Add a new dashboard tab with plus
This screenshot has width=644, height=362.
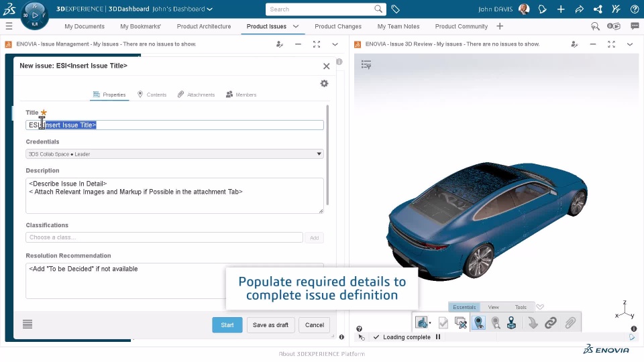point(500,26)
